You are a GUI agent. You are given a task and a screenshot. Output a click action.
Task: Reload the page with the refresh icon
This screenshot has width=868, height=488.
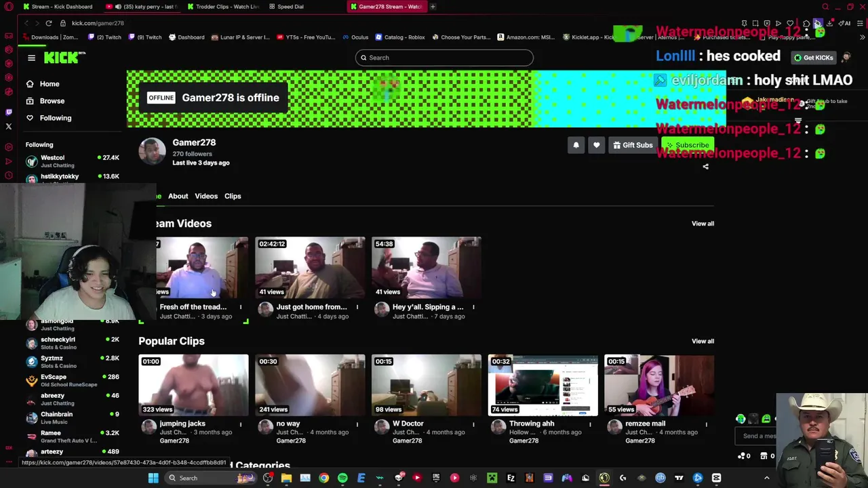[49, 23]
